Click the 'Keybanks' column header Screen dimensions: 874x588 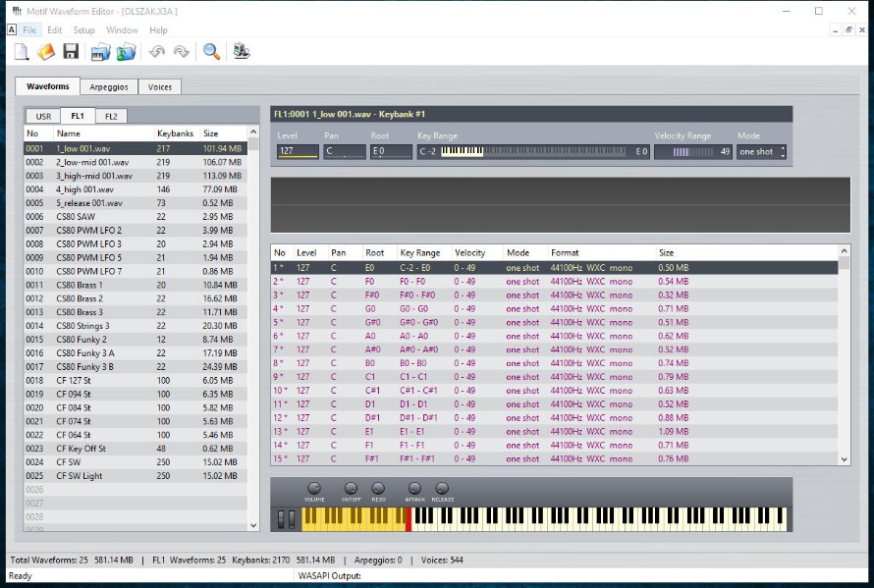(177, 134)
